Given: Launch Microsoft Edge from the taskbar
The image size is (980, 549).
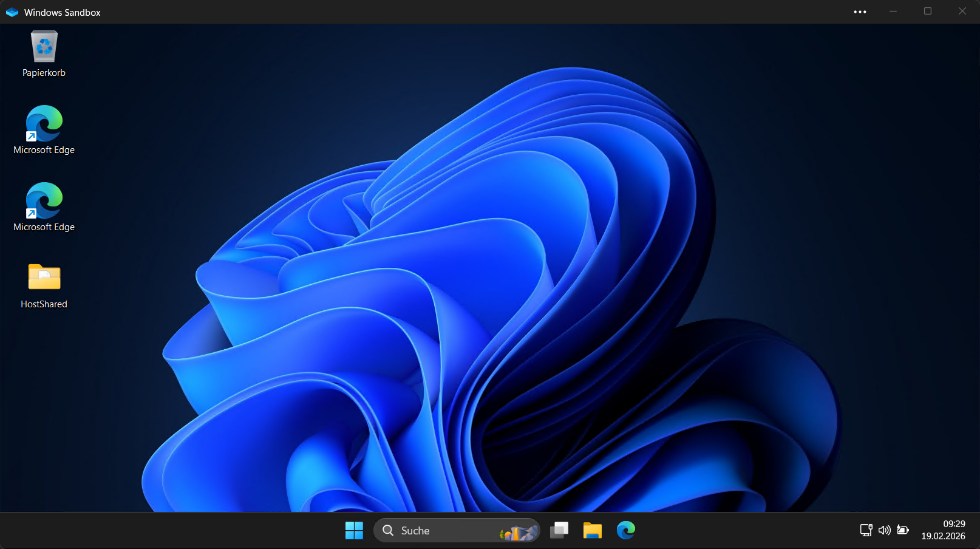Looking at the screenshot, I should [x=625, y=531].
